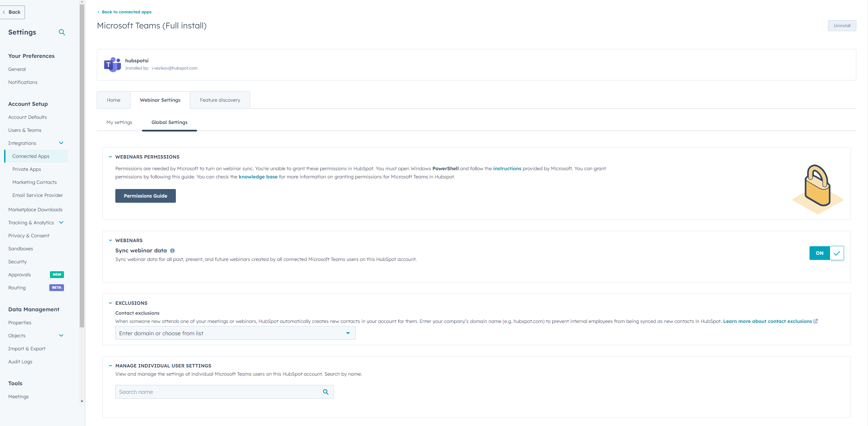Image resolution: width=868 pixels, height=426 pixels.
Task: Toggle the Sync webinar data ON switch
Action: click(827, 253)
